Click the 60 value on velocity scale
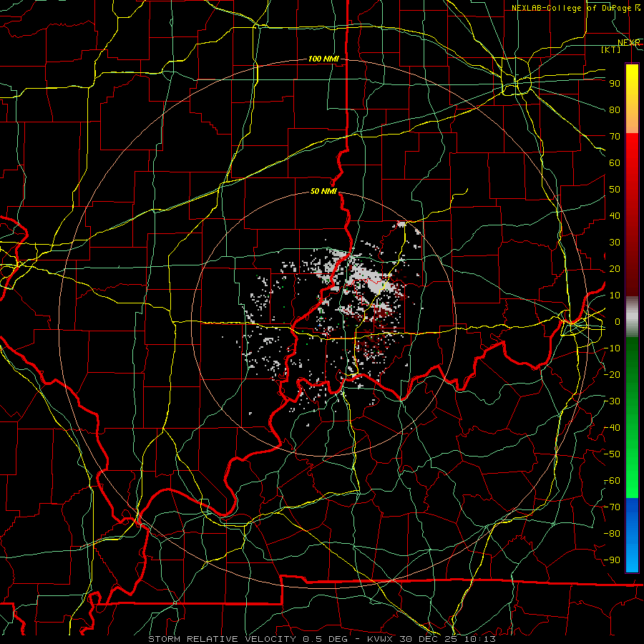 [615, 163]
